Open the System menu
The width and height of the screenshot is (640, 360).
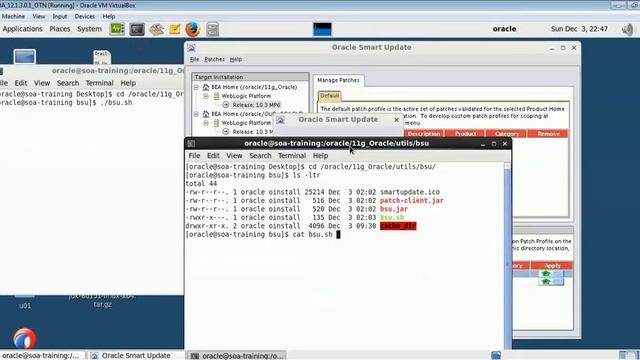pyautogui.click(x=89, y=29)
